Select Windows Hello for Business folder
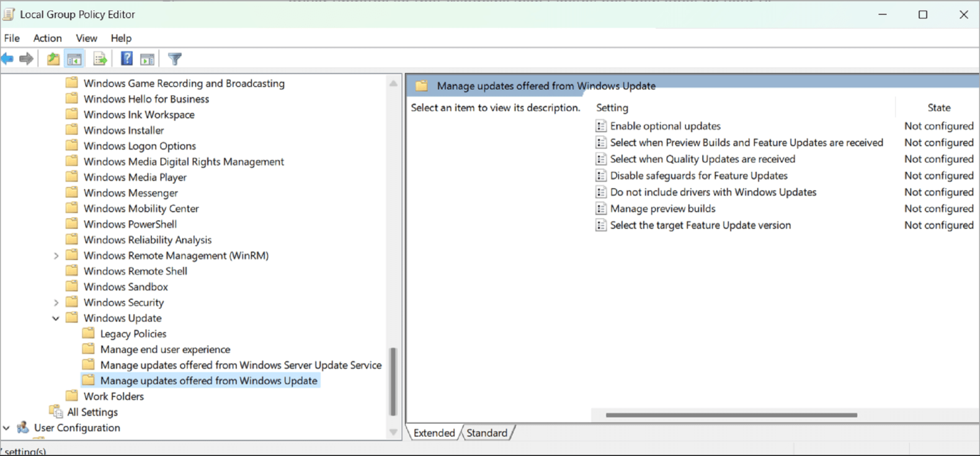Viewport: 980px width, 456px height. click(146, 99)
